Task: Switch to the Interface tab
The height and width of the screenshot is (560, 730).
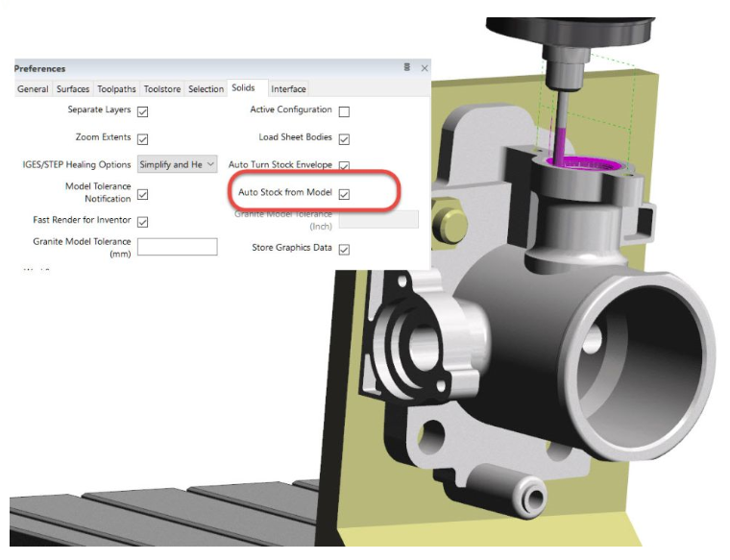Action: tap(288, 89)
